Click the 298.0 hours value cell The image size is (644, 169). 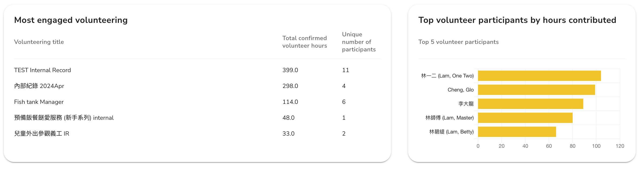(x=290, y=86)
